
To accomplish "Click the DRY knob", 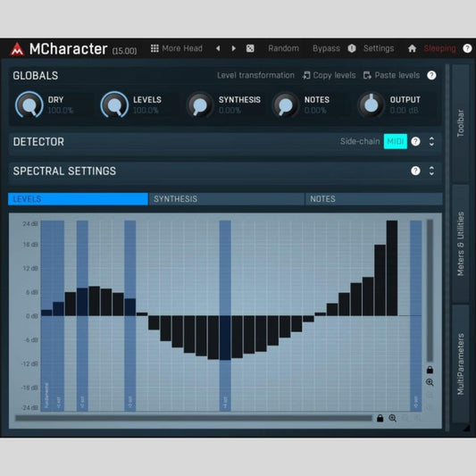I will click(x=29, y=104).
